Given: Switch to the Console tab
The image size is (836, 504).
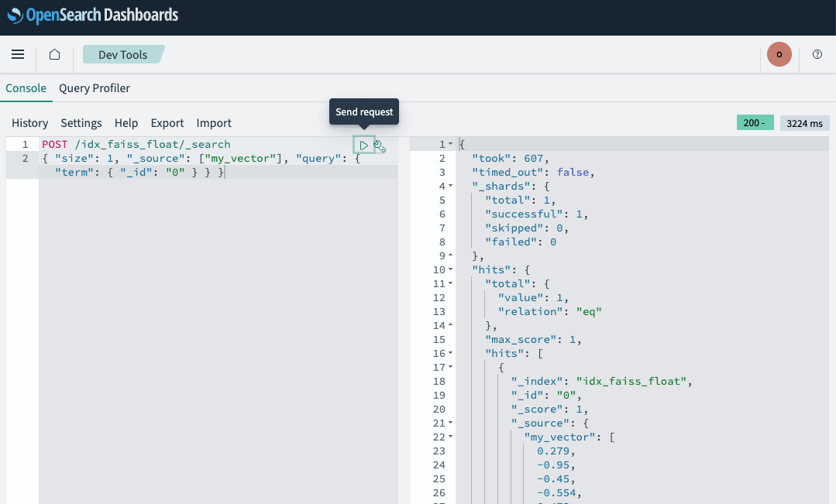Looking at the screenshot, I should click(x=26, y=88).
